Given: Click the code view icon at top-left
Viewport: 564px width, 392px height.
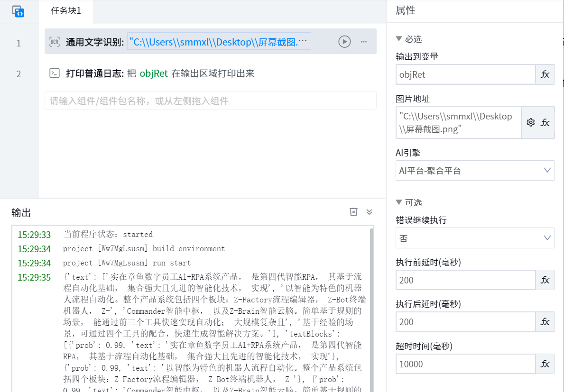Looking at the screenshot, I should [18, 11].
